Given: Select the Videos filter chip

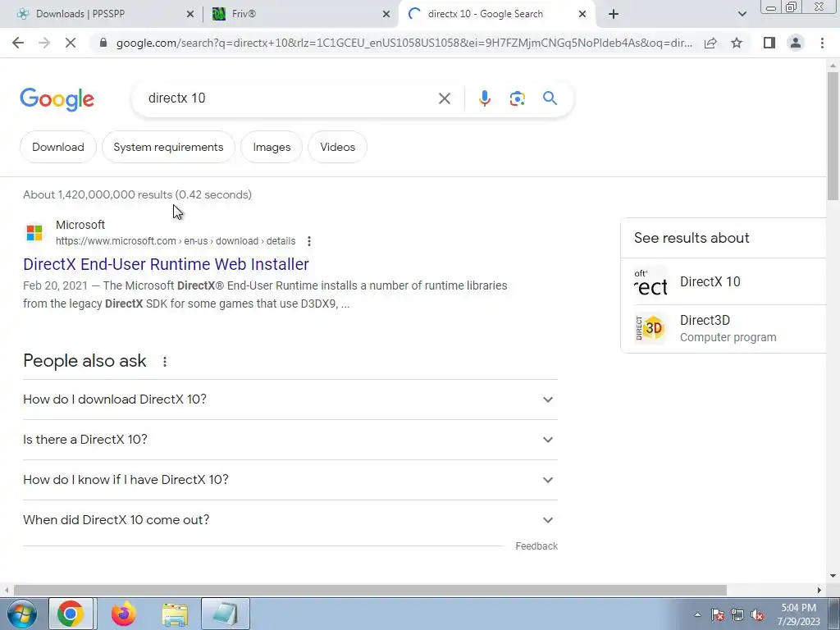Looking at the screenshot, I should tap(337, 147).
